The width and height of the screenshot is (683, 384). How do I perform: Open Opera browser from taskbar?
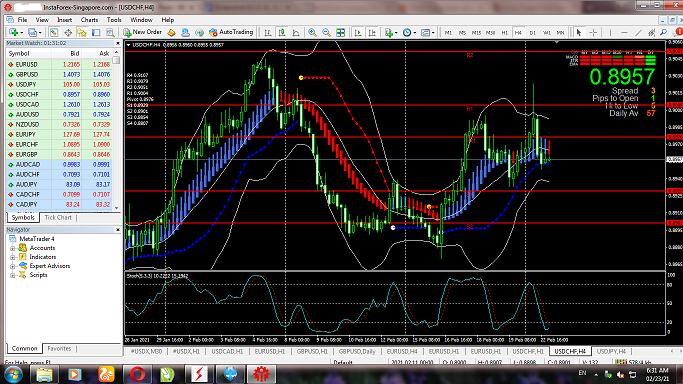137,374
